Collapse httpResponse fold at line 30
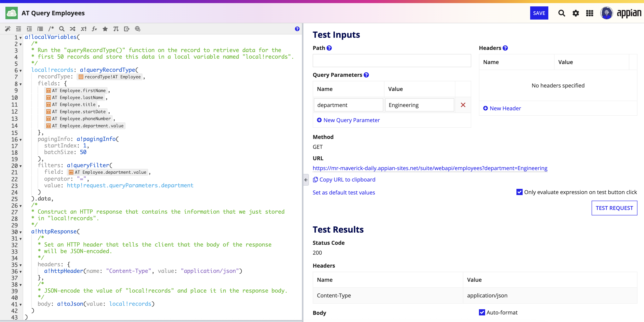Image resolution: width=644 pixels, height=322 pixels. (20, 232)
